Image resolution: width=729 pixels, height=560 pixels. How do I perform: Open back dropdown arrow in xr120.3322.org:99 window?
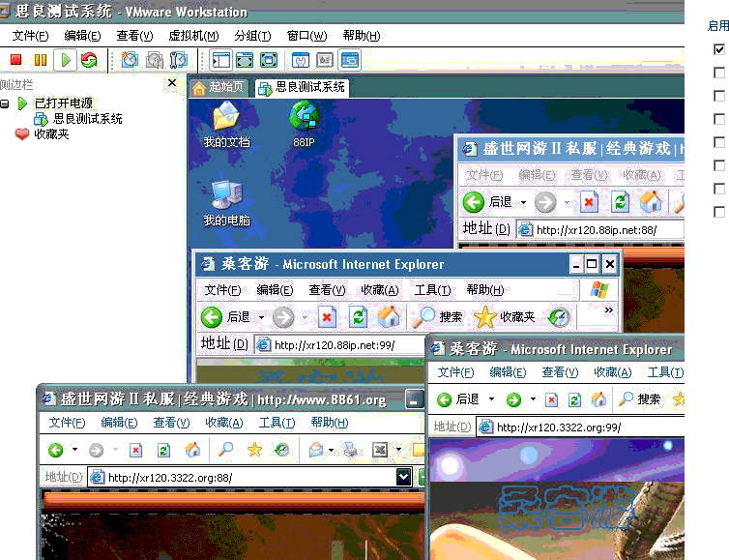[491, 399]
